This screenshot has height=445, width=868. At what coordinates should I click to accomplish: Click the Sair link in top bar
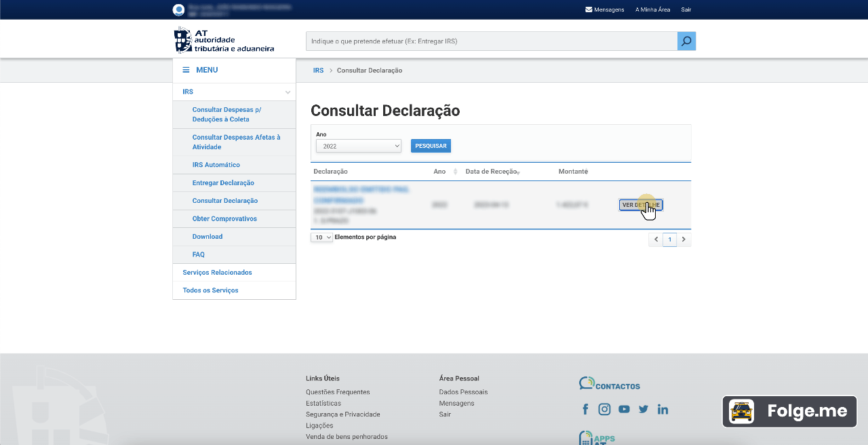(x=686, y=9)
